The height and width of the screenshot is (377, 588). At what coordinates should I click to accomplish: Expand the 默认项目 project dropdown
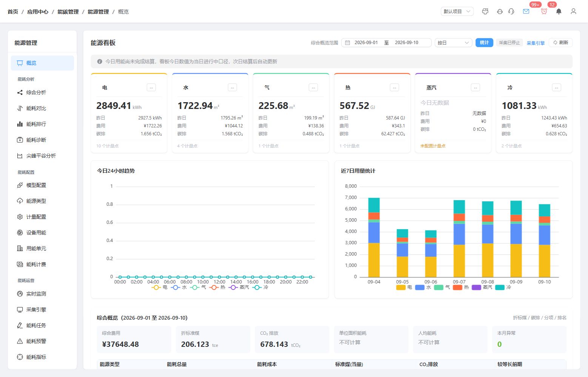(457, 11)
